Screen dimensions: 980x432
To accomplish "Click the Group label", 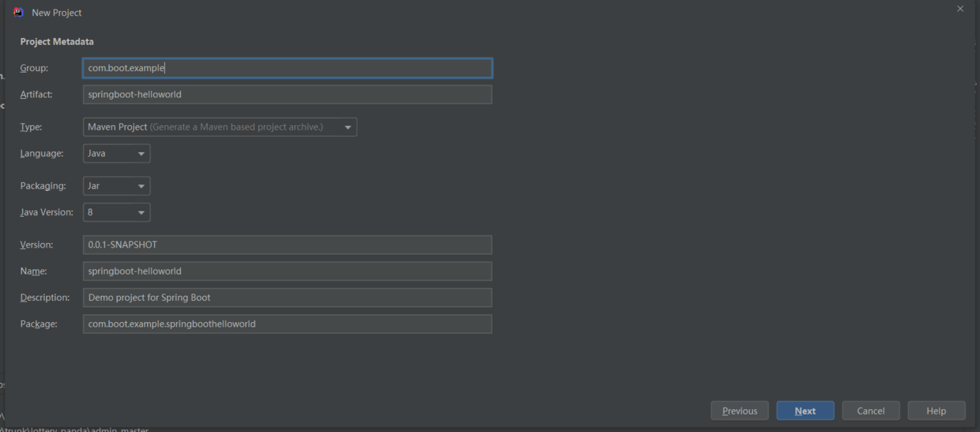I will point(34,68).
